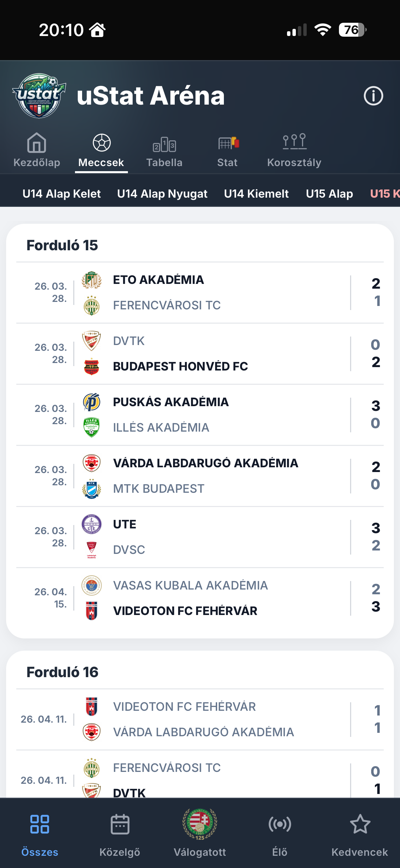
Task: Open UTE vs DVSC 3-2 score
Action: click(376, 537)
